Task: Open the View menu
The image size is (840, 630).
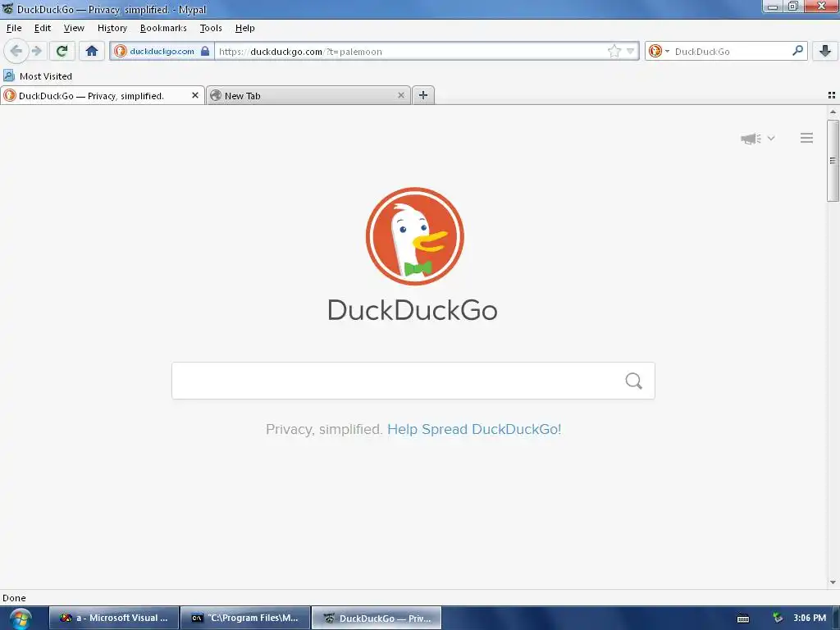Action: (x=74, y=28)
